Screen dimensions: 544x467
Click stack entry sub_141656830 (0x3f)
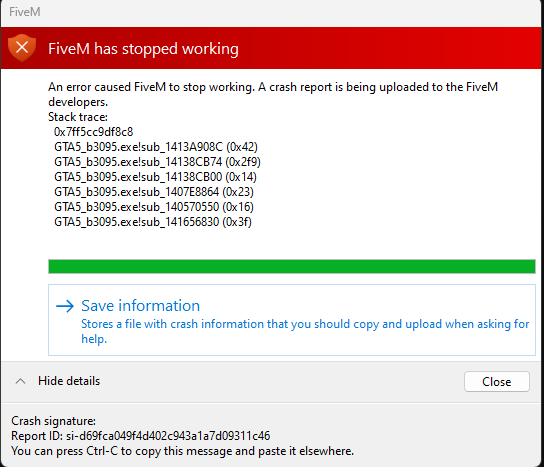[x=153, y=222]
